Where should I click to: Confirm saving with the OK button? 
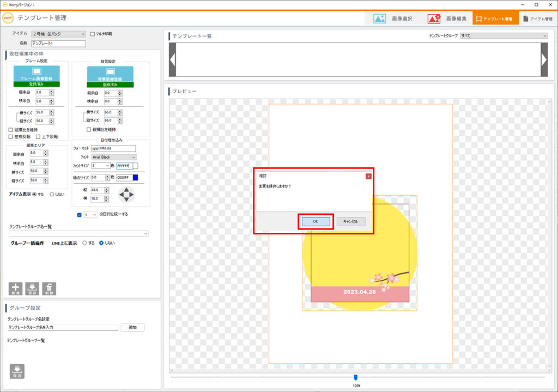[316, 221]
